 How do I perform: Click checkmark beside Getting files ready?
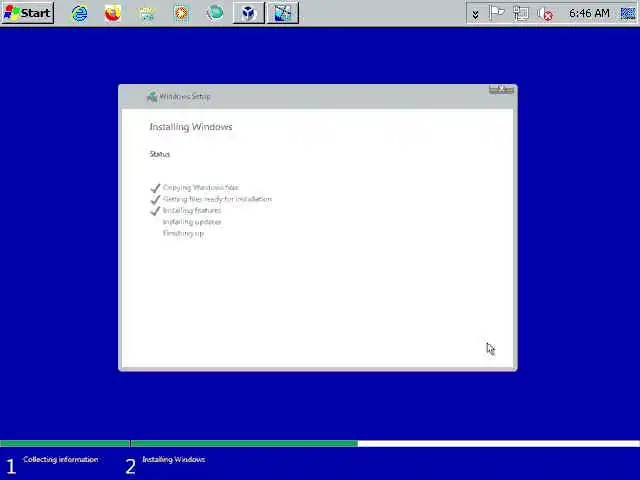[x=155, y=199]
